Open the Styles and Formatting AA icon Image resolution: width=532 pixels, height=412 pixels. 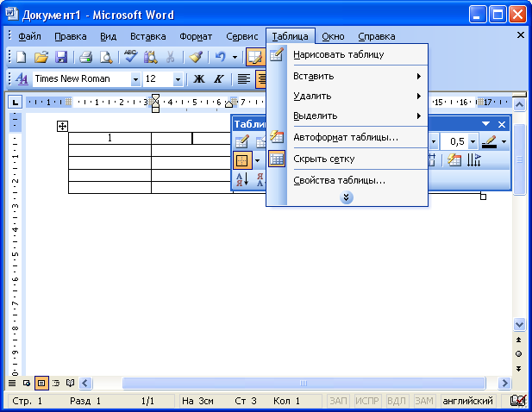[22, 79]
